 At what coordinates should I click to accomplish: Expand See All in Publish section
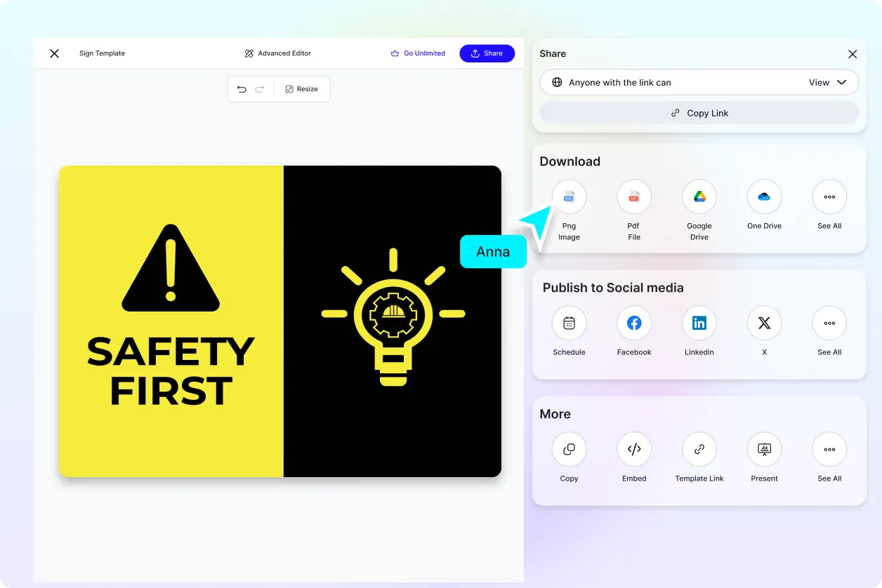tap(829, 323)
